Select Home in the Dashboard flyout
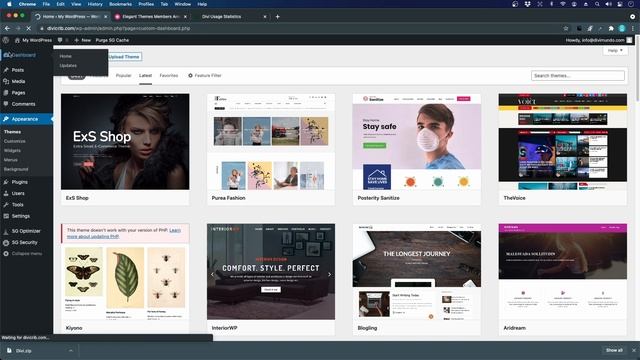This screenshot has height=360, width=640. click(x=65, y=56)
